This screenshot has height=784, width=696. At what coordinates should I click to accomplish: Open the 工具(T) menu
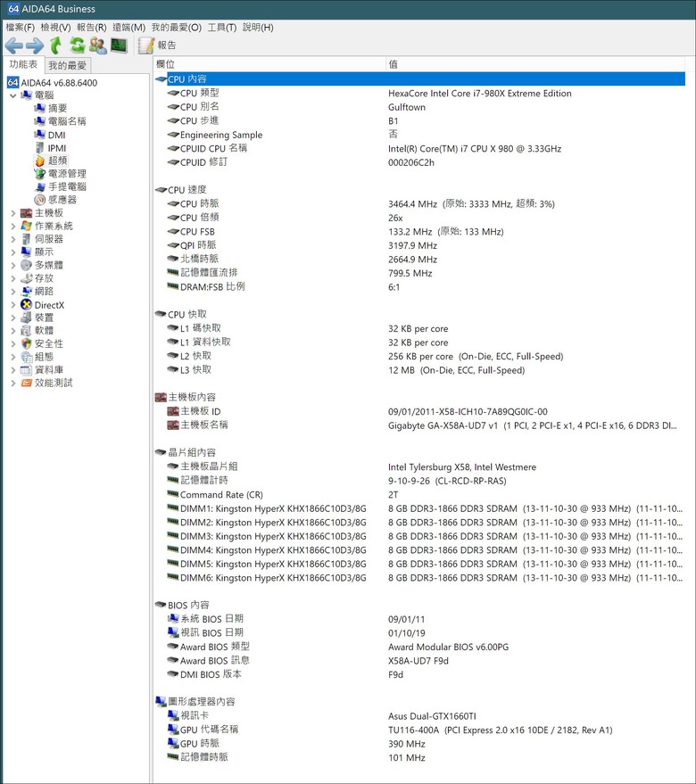coord(221,27)
